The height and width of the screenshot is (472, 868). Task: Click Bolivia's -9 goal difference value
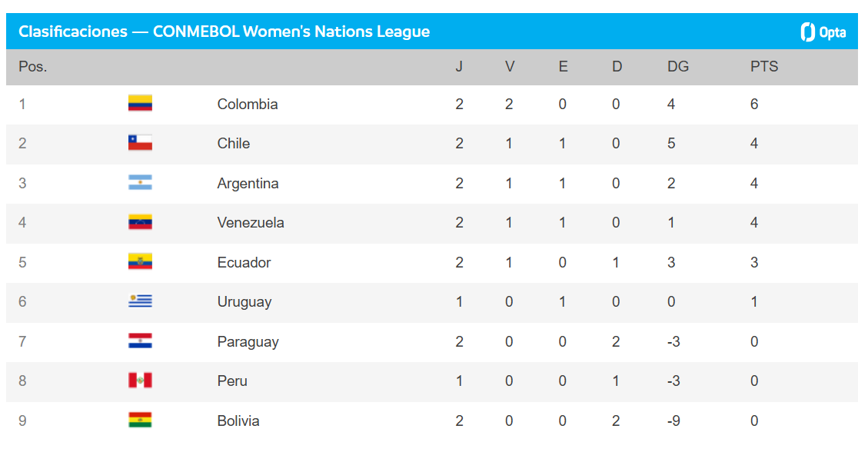(673, 420)
